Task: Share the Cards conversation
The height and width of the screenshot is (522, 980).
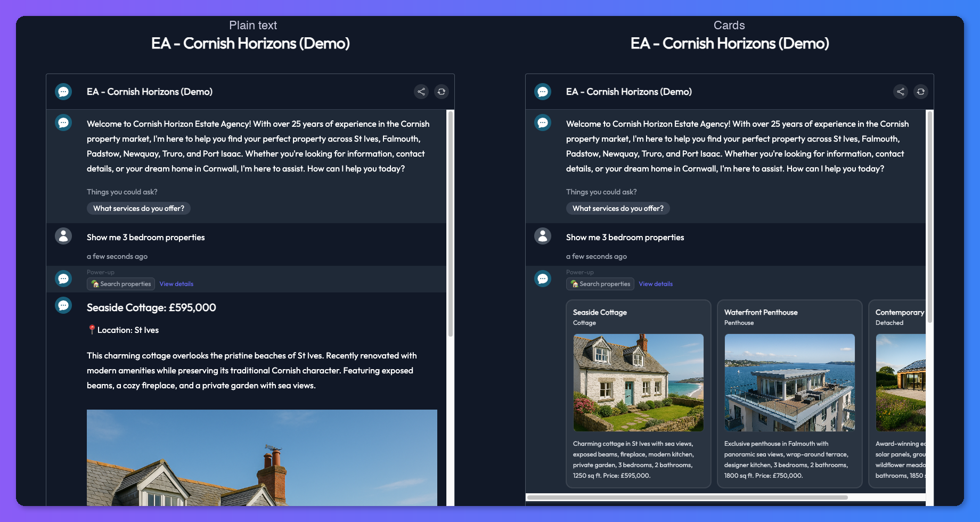Action: click(901, 92)
